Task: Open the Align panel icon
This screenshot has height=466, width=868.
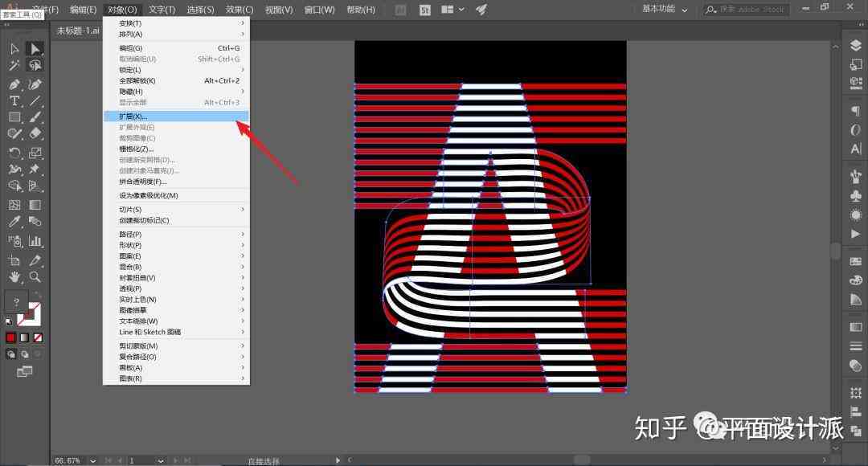Action: 855,411
